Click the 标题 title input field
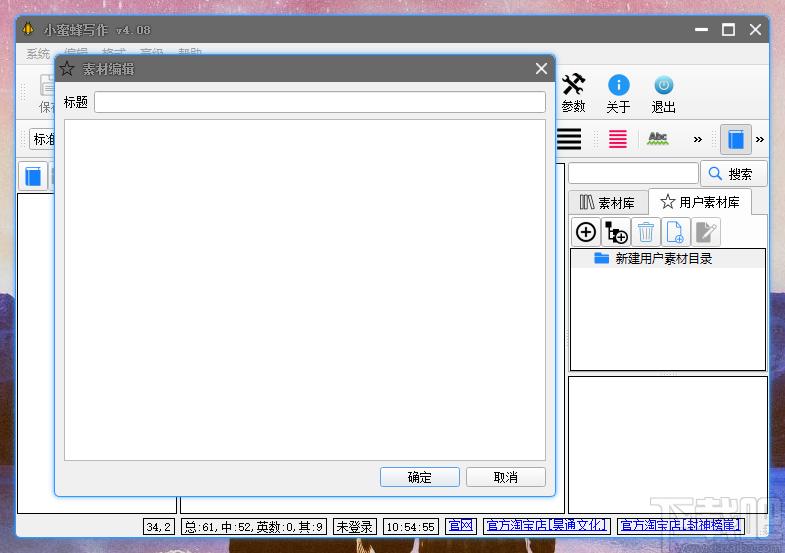 coord(319,102)
